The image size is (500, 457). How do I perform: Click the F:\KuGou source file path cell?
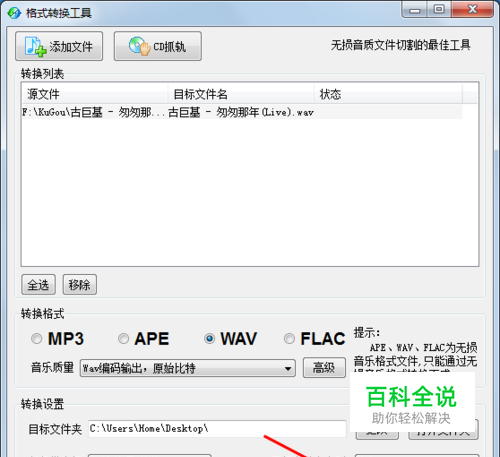[x=94, y=112]
